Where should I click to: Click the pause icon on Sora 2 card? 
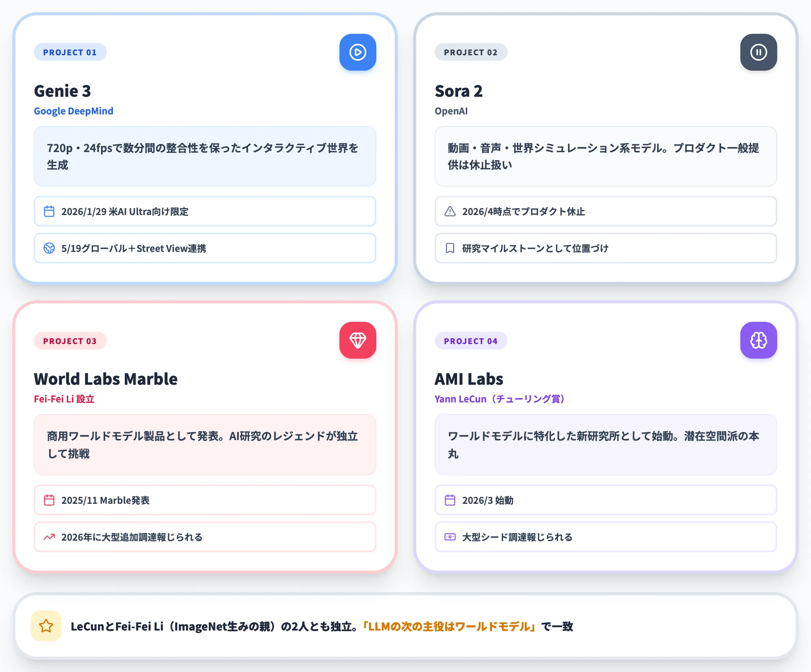758,52
